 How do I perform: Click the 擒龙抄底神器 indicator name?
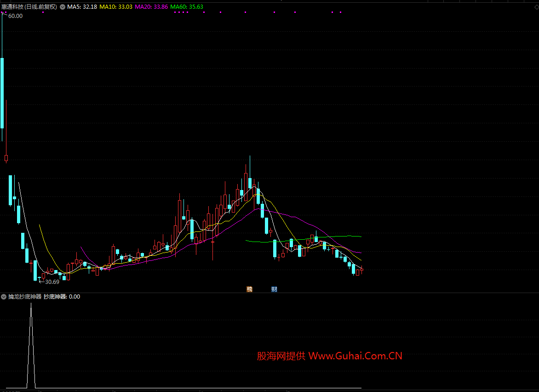[x=25, y=297]
